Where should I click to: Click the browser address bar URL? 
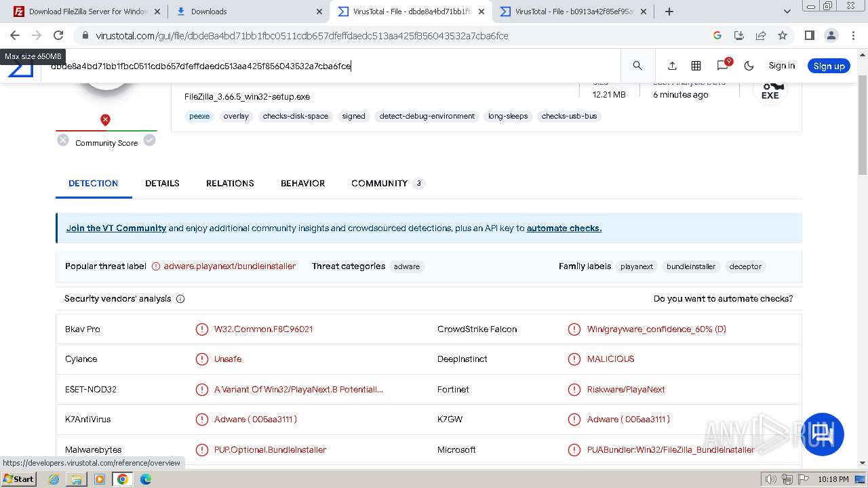pyautogui.click(x=302, y=36)
